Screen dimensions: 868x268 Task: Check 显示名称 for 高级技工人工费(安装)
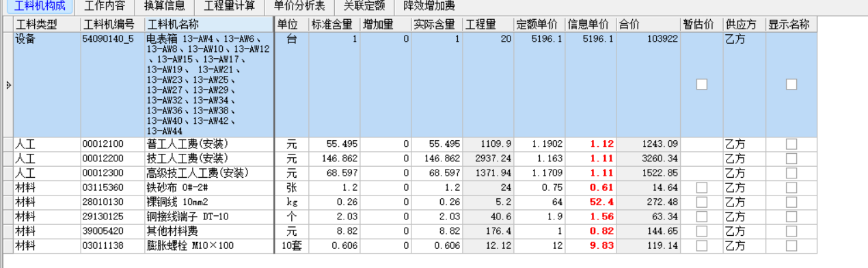tap(791, 173)
